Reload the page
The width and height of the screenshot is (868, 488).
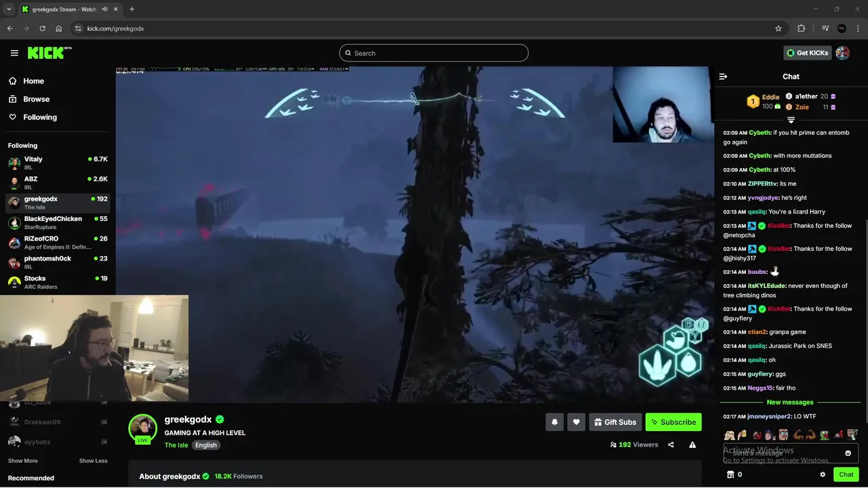pyautogui.click(x=42, y=28)
